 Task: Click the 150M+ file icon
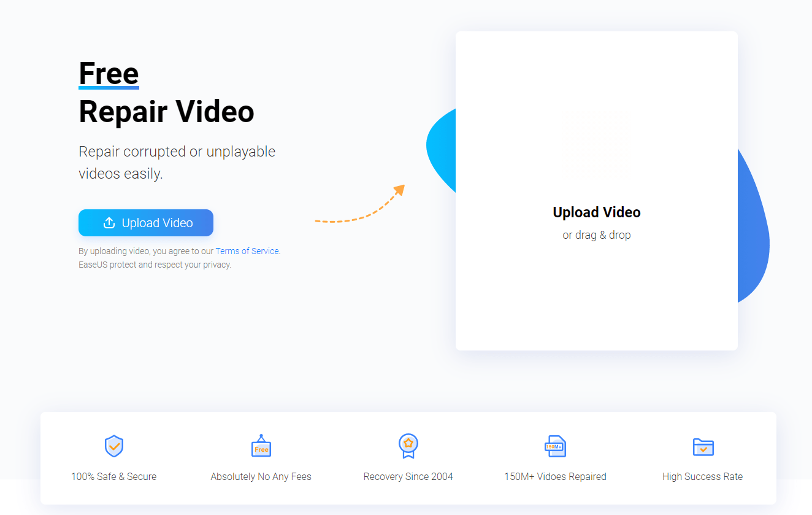pyautogui.click(x=555, y=446)
